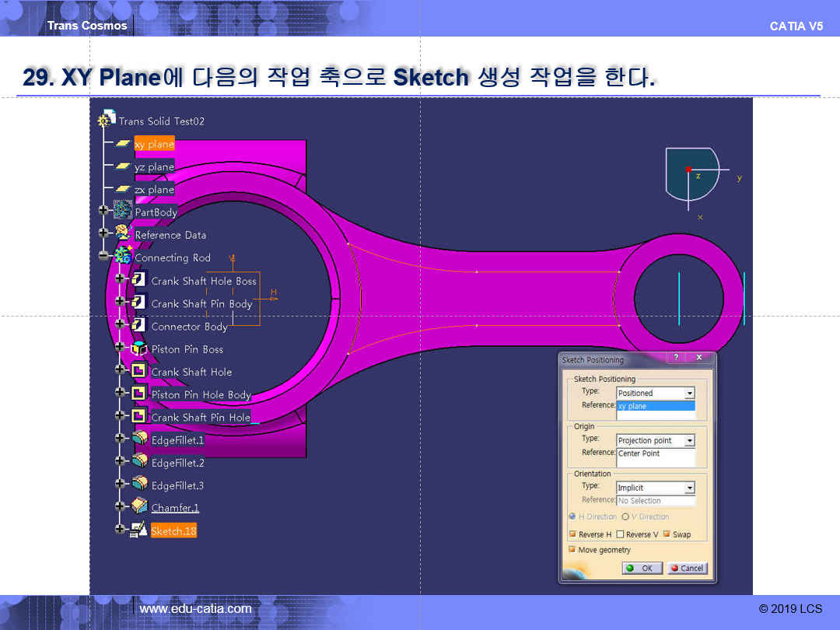The height and width of the screenshot is (630, 840).
Task: Click the Crank Shaft Hole pocket icon
Action: click(139, 371)
